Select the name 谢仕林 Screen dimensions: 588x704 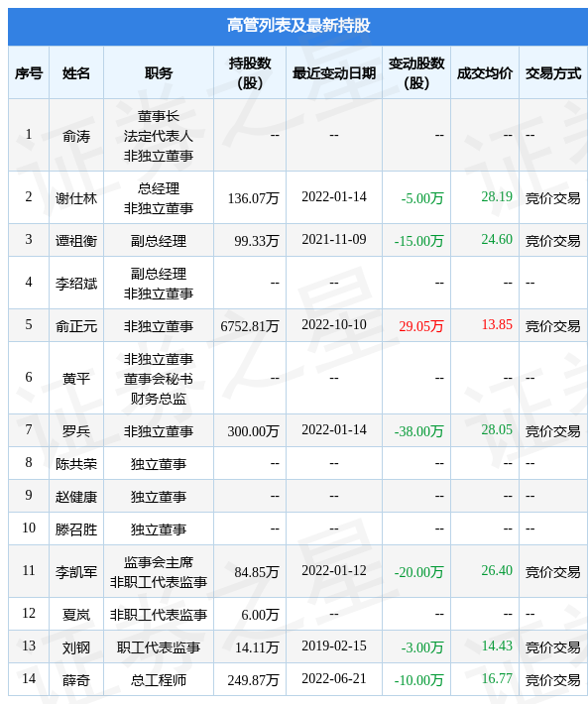(76, 198)
